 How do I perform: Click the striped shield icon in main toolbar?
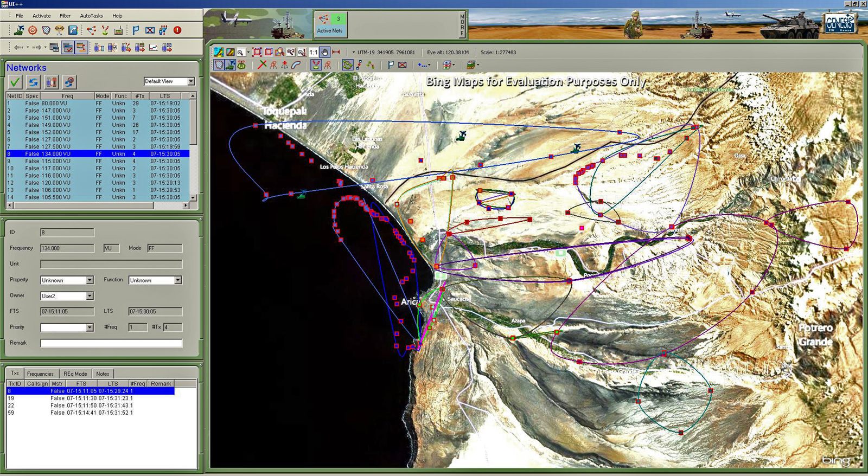pyautogui.click(x=46, y=30)
